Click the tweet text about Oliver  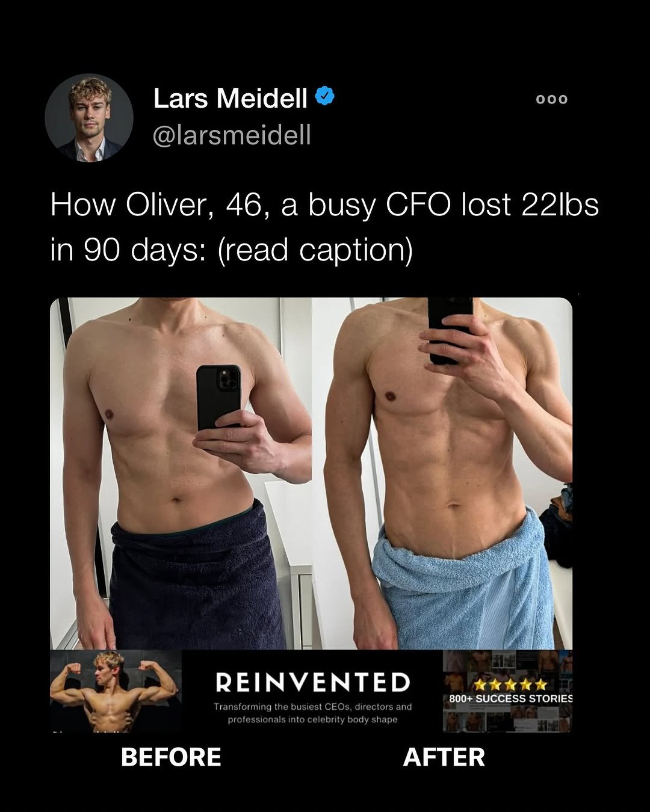point(324,227)
